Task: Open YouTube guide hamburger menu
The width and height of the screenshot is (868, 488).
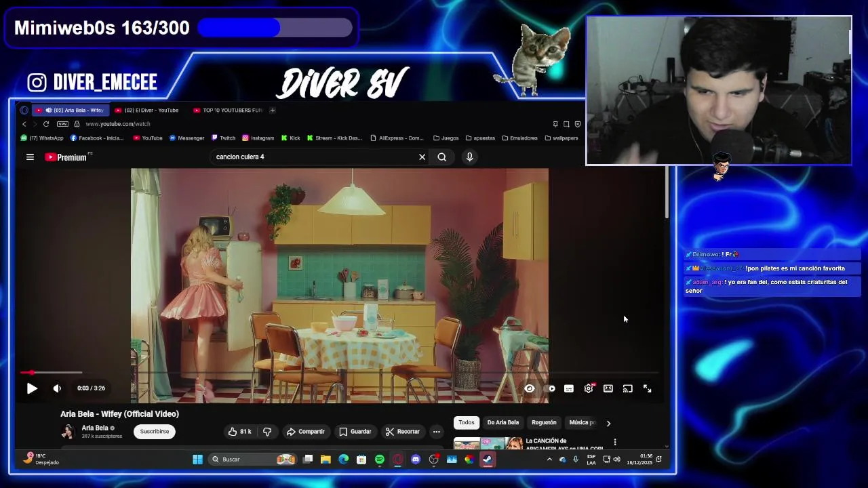Action: click(30, 157)
